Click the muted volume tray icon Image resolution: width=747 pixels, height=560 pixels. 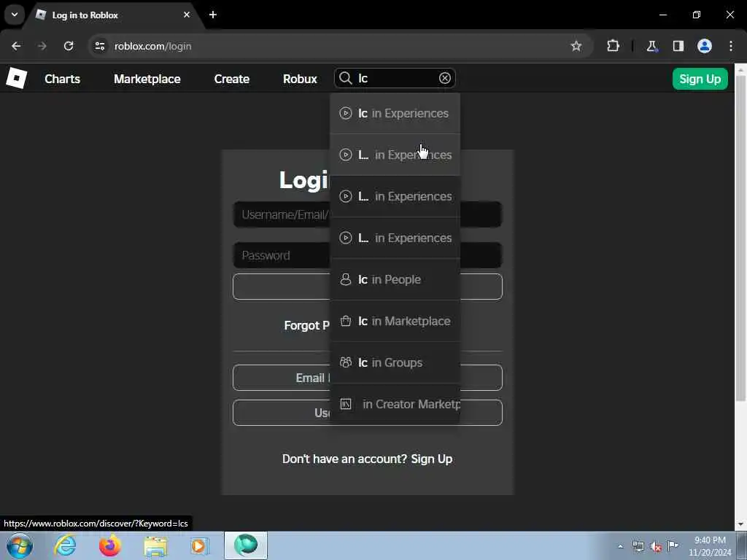656,546
